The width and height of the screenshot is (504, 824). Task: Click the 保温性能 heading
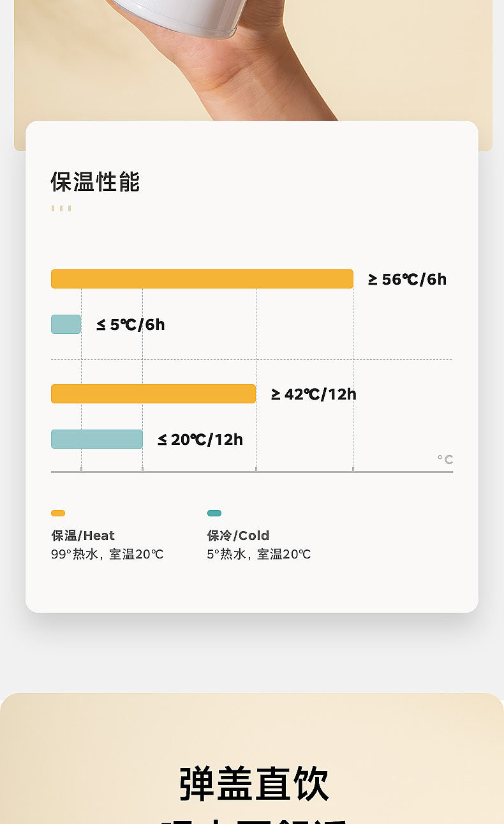95,182
